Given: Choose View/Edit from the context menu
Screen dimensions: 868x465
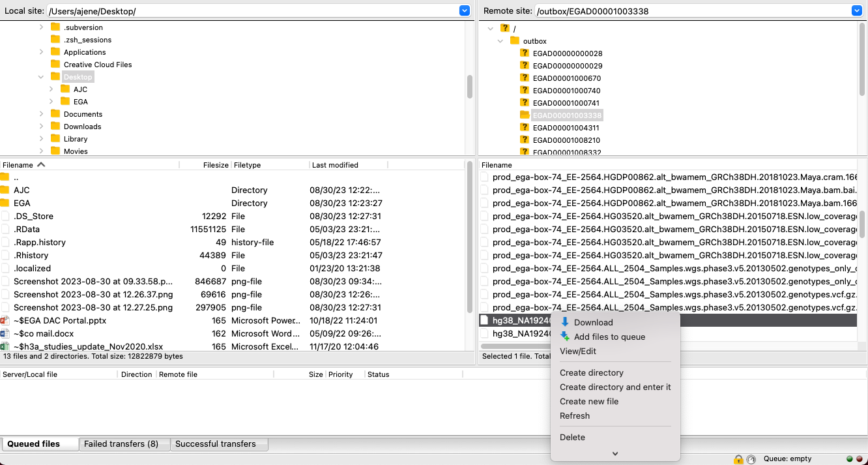Looking at the screenshot, I should click(578, 351).
